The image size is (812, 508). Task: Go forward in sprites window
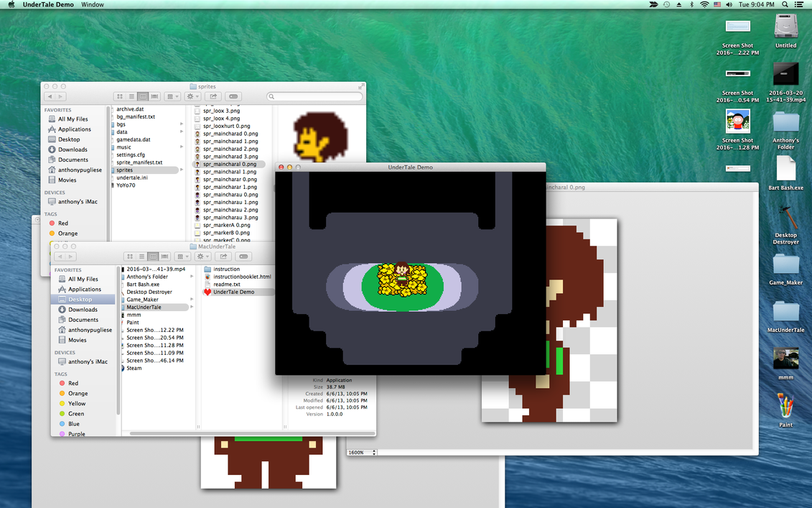[60, 96]
